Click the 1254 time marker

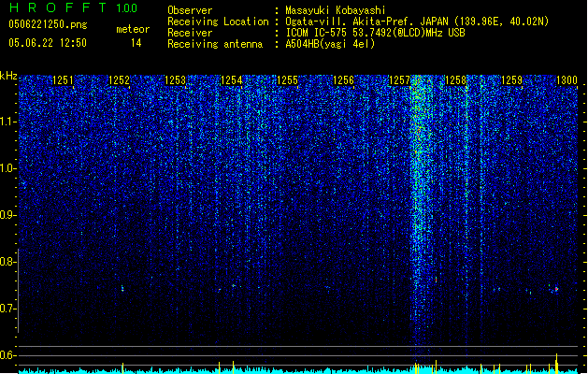coord(232,80)
